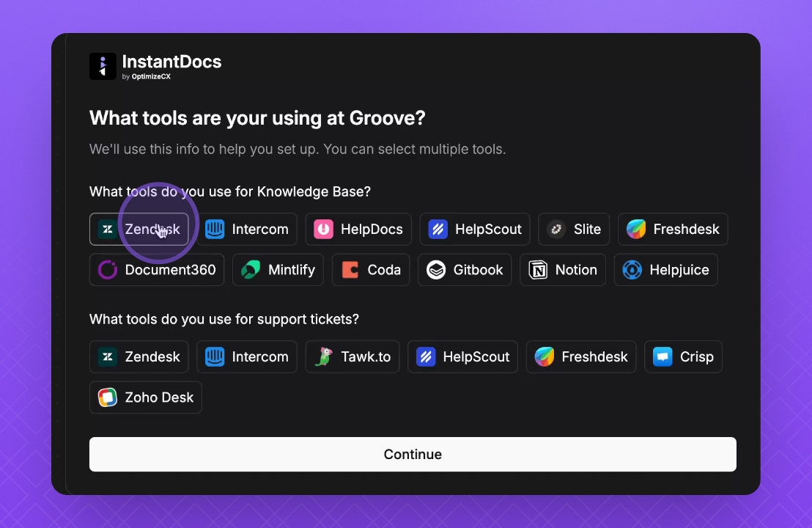Click the HelpScout icon under support tickets
Viewport: 812px width, 528px height.
426,356
